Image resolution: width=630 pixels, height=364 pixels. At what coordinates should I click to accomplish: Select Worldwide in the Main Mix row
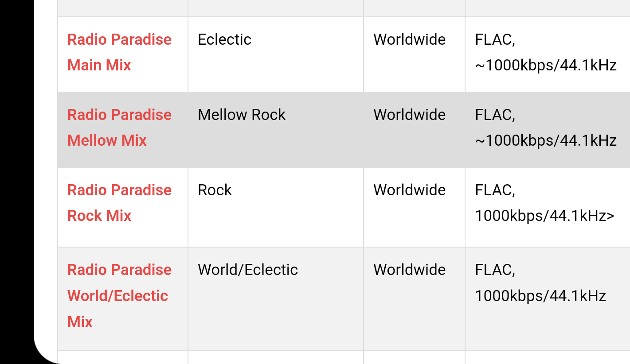[x=409, y=39]
